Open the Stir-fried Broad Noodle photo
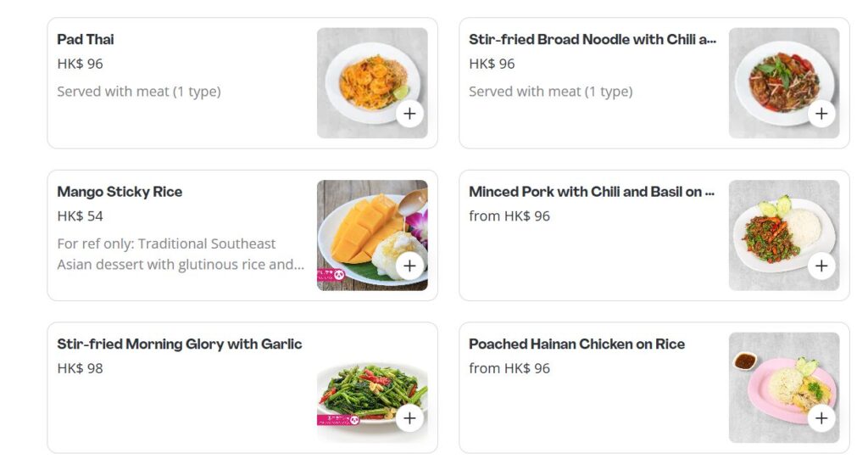Image resolution: width=868 pixels, height=459 pixels. 784,83
